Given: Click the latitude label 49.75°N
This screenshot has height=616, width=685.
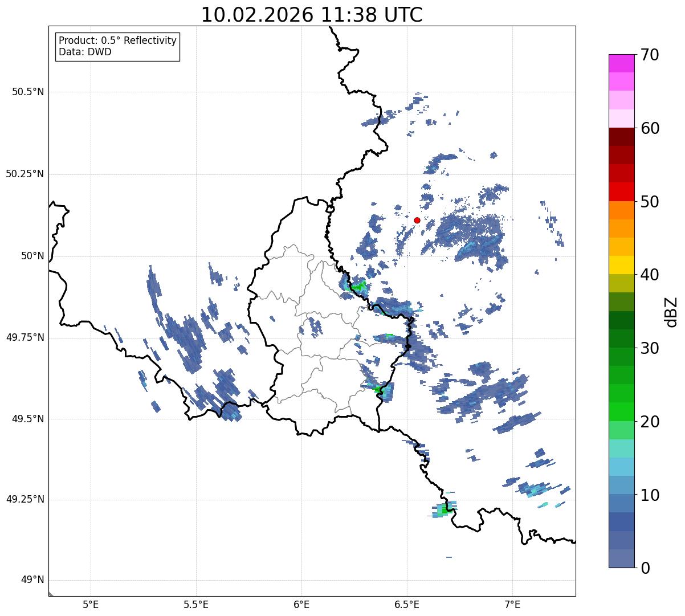Looking at the screenshot, I should coord(25,337).
